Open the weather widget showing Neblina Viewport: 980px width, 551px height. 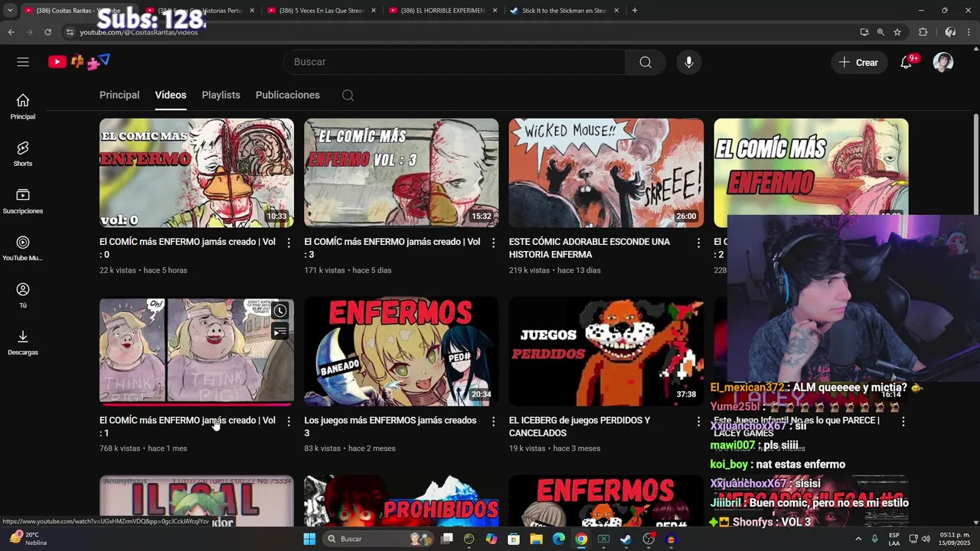point(29,539)
